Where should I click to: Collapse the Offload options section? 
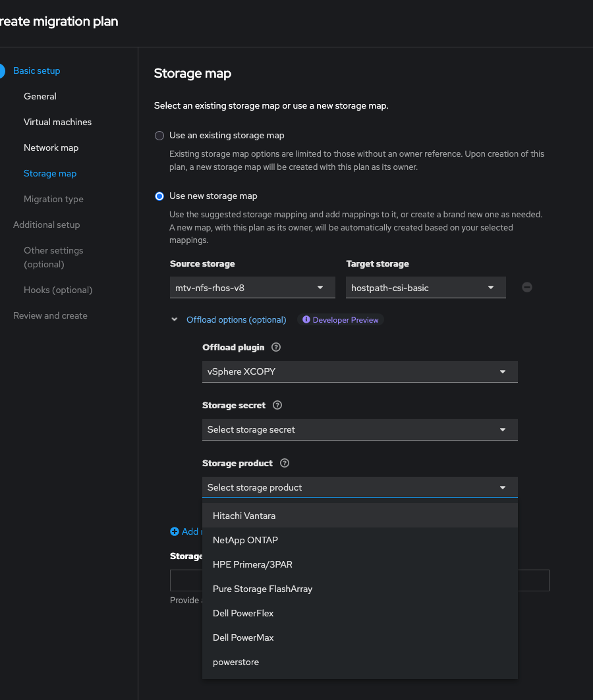click(175, 320)
